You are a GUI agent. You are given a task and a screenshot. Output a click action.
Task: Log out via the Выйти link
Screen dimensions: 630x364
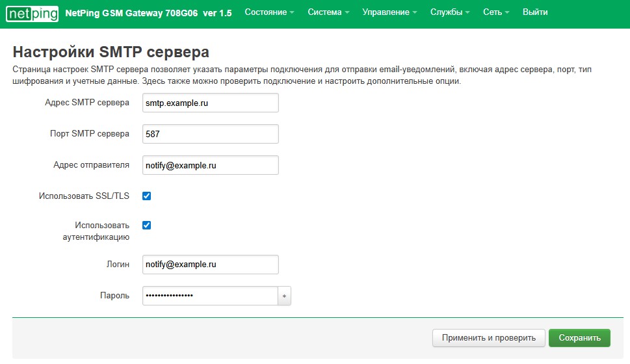pyautogui.click(x=535, y=12)
